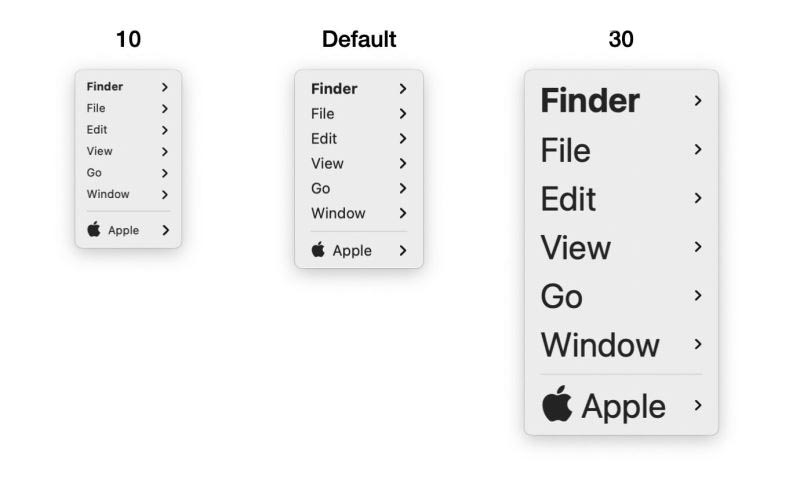The width and height of the screenshot is (800, 481).
Task: Select File in the size-30 menu
Action: click(565, 150)
